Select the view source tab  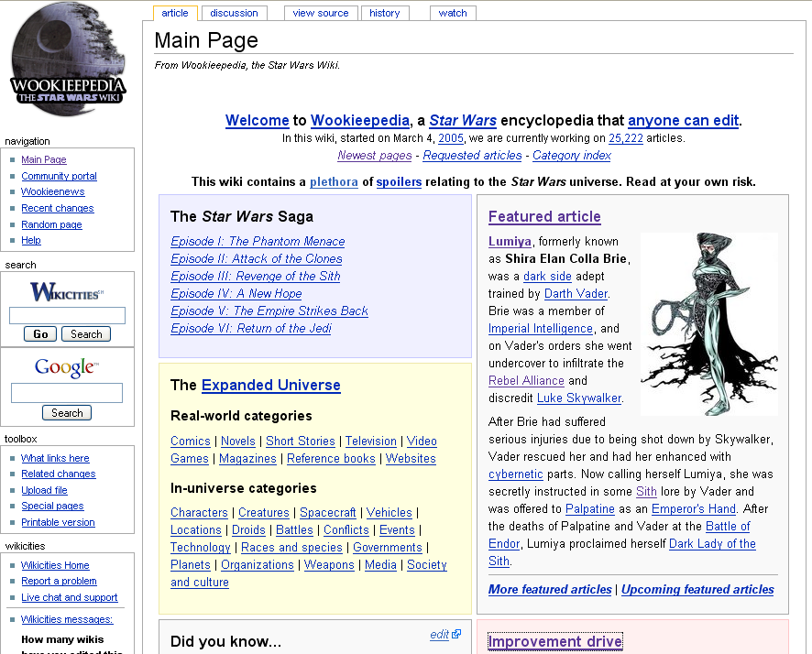[321, 13]
